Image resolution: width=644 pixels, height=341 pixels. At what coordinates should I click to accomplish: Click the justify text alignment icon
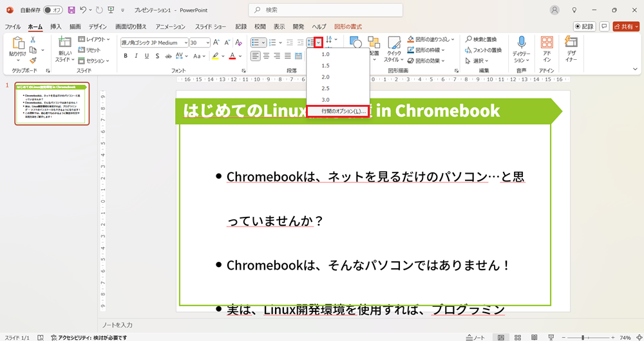pos(287,56)
